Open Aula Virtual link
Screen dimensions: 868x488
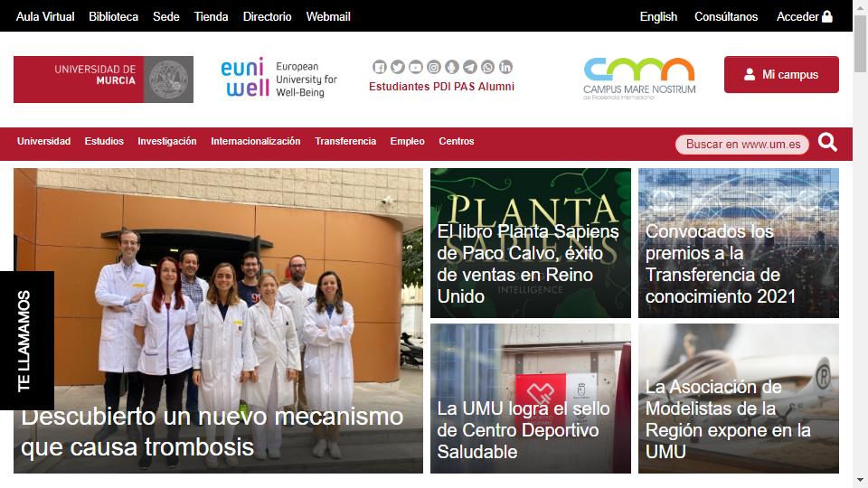tap(45, 16)
